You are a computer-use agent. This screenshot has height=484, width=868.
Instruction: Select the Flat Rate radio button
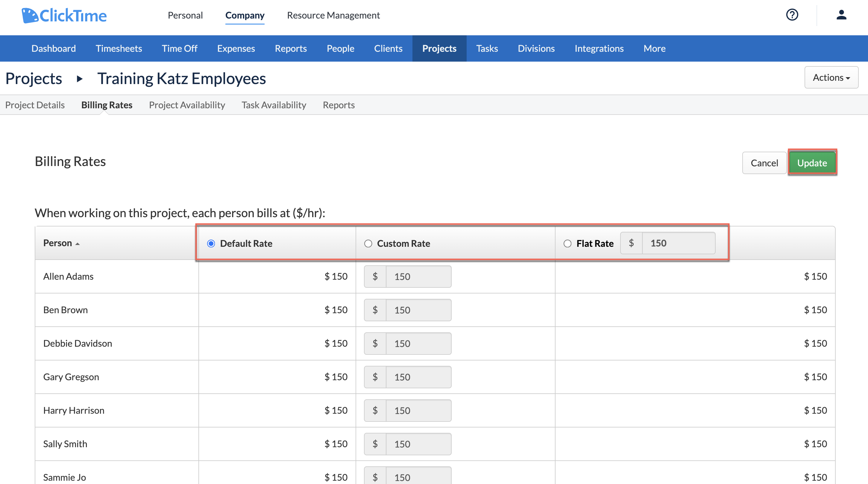[567, 243]
